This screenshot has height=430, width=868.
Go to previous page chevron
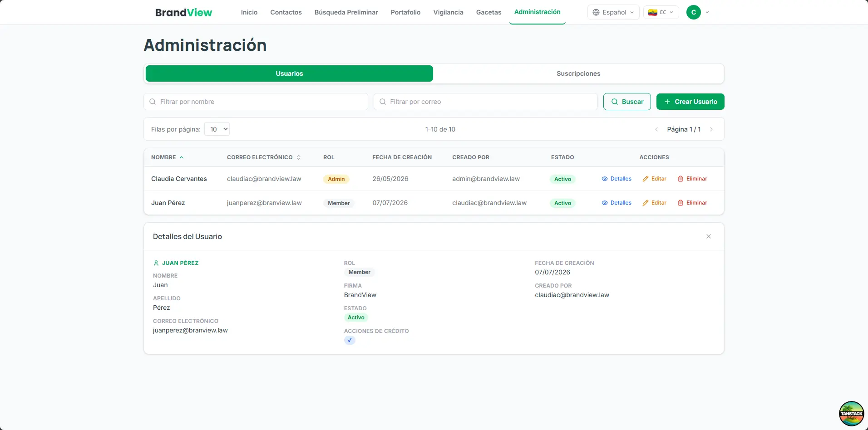(656, 129)
